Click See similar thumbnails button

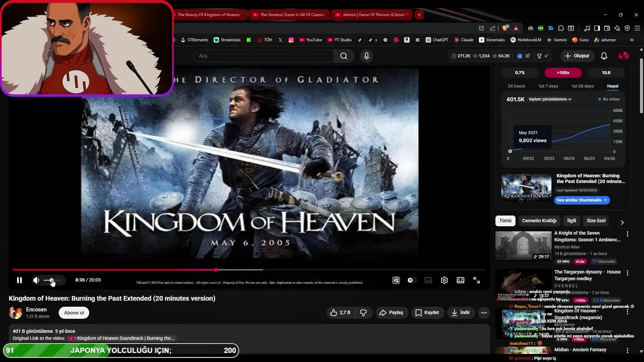pyautogui.click(x=582, y=200)
